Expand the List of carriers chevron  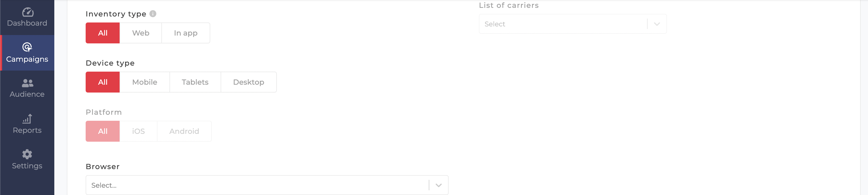coord(657,24)
